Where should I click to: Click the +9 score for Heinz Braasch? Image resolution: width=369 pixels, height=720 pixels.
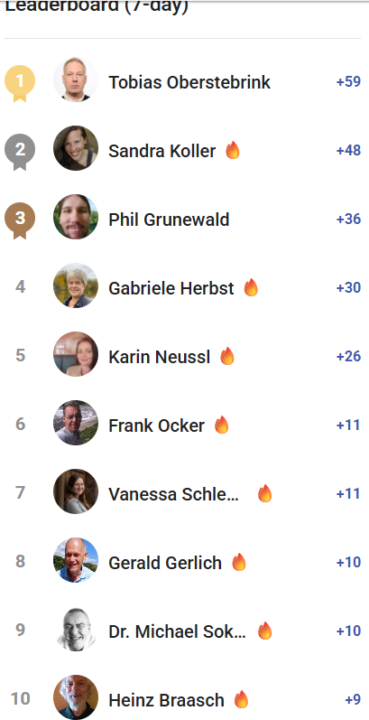tap(353, 700)
